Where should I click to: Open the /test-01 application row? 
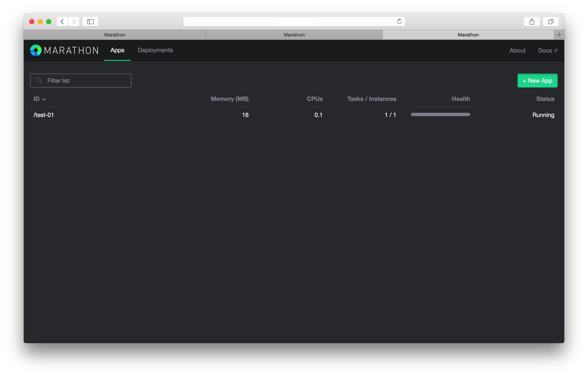click(43, 115)
